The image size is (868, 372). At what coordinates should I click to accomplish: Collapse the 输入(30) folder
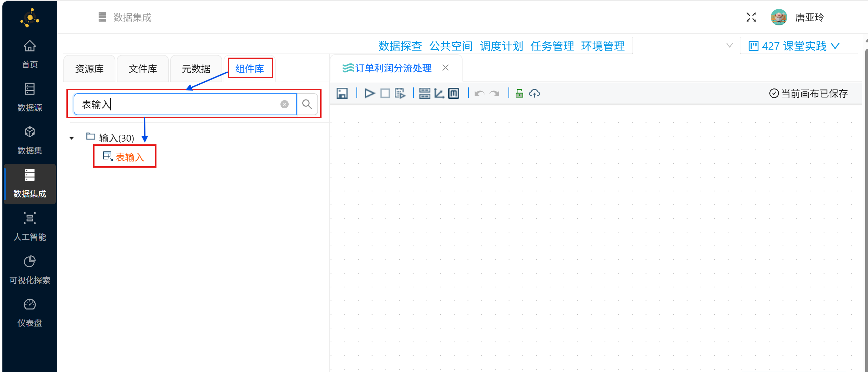72,138
